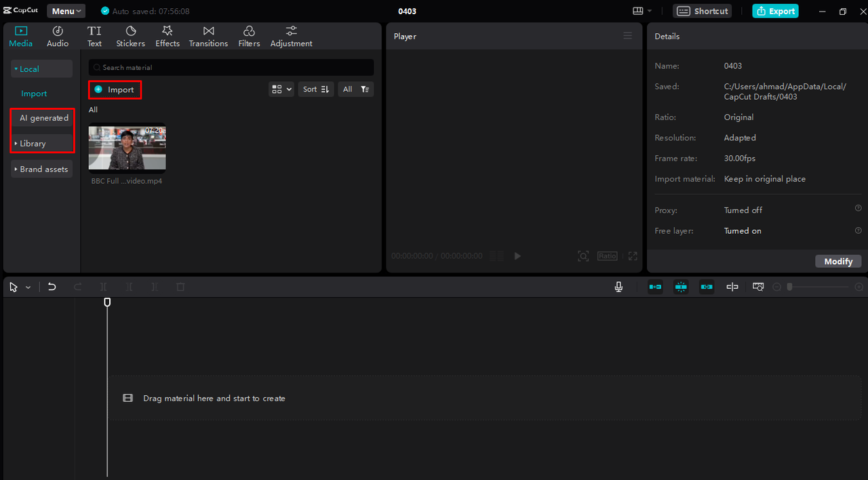Open the All filter dropdown
868x480 pixels.
pos(355,89)
